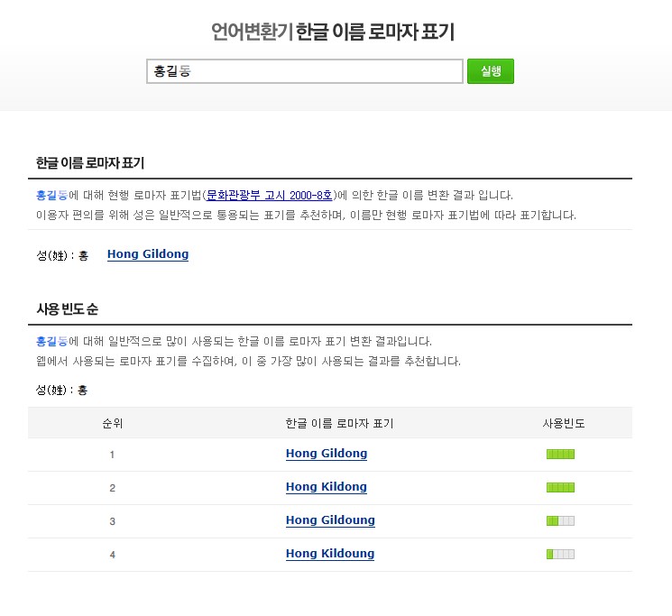This screenshot has width=672, height=616.
Task: Click the 한글 이름 로마자 표기 section heading
Action: pos(90,162)
